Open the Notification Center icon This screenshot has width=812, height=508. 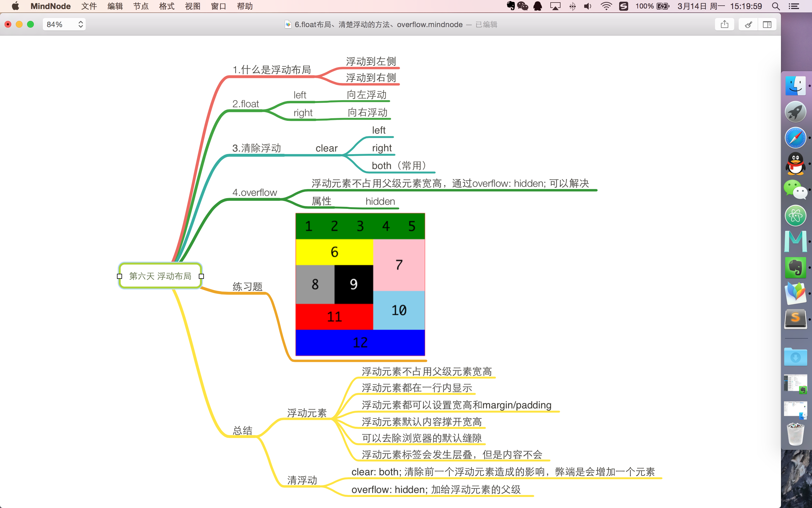pos(794,6)
